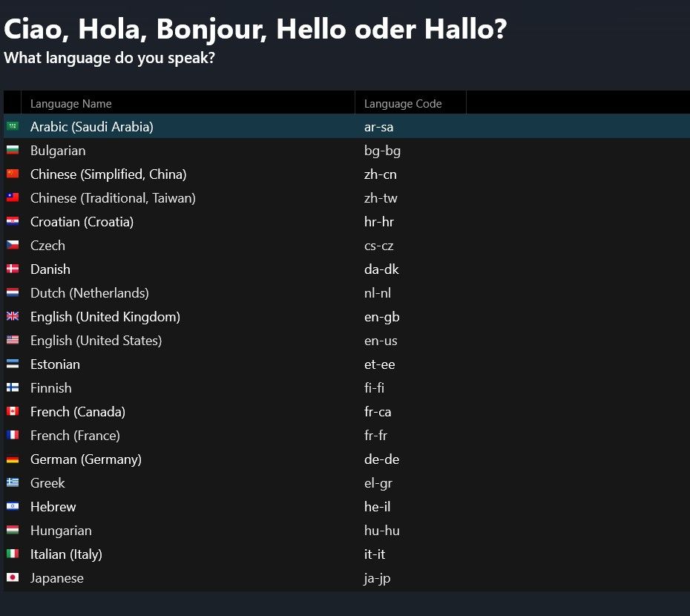Click the Finnish language name
This screenshot has height=616, width=690.
51,388
